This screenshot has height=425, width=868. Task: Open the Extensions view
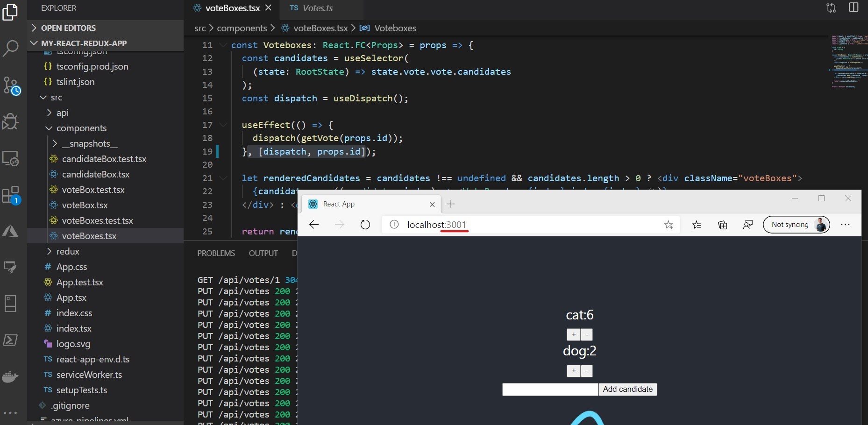11,195
